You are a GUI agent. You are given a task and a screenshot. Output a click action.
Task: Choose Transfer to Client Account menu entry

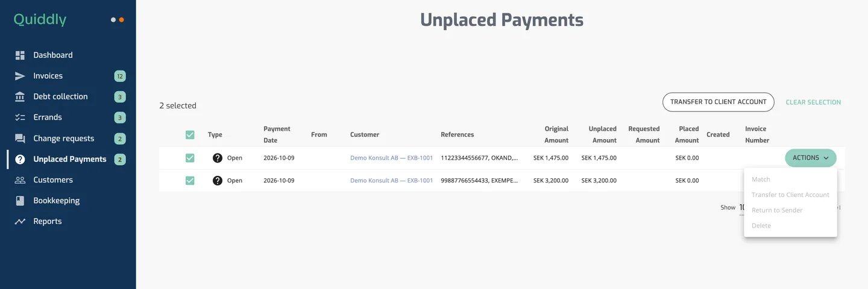pos(790,195)
